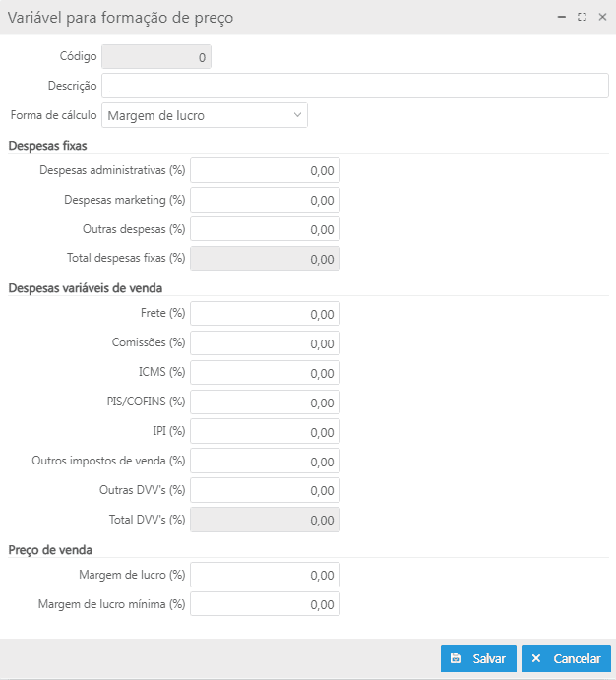Open the Forma de cálculo dropdown
The width and height of the screenshot is (616, 680).
tap(205, 116)
